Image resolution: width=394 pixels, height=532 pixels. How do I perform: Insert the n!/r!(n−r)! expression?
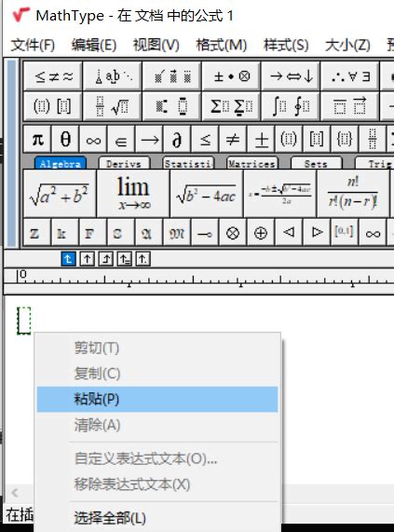click(353, 194)
